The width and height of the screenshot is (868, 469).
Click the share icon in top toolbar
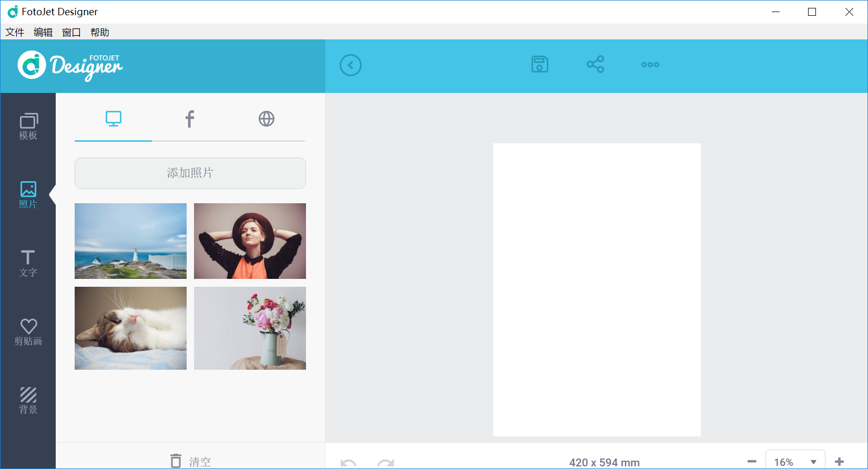pos(595,65)
